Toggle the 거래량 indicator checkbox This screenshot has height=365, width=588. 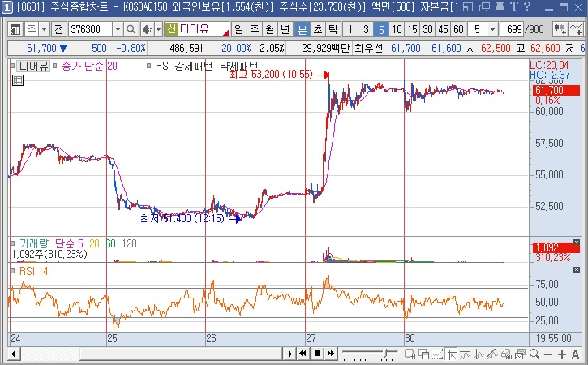[12, 243]
